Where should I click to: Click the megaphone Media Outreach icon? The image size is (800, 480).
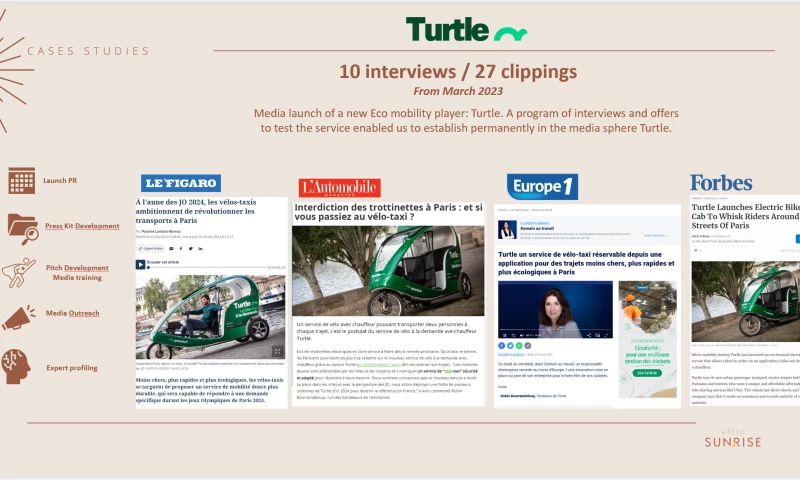pos(18,318)
